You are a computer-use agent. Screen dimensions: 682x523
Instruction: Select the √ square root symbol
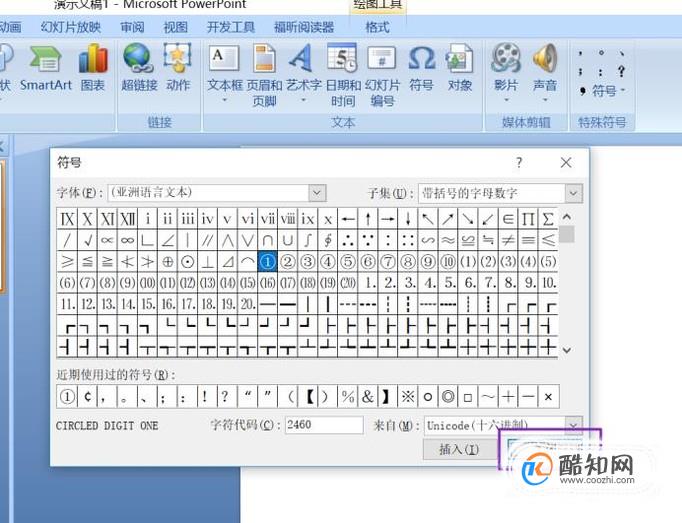(x=87, y=240)
